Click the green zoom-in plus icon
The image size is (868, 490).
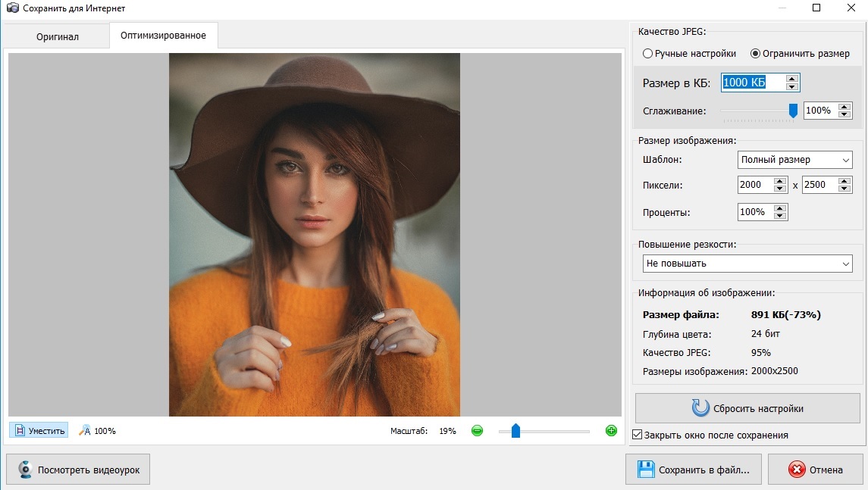click(611, 431)
